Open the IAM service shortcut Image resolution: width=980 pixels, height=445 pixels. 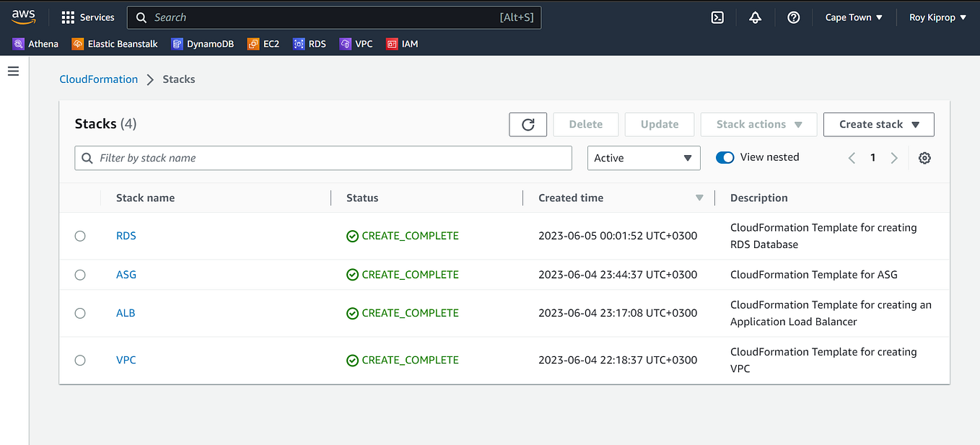click(402, 43)
